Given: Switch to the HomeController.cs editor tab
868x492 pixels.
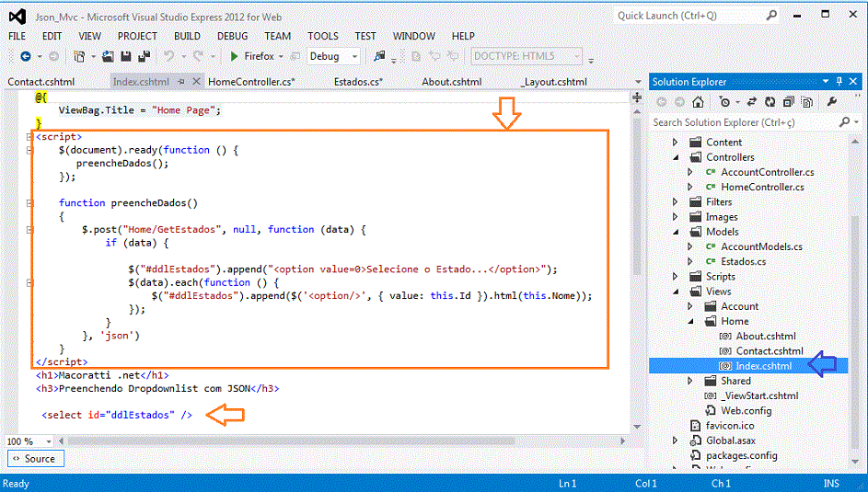Looking at the screenshot, I should (x=251, y=82).
